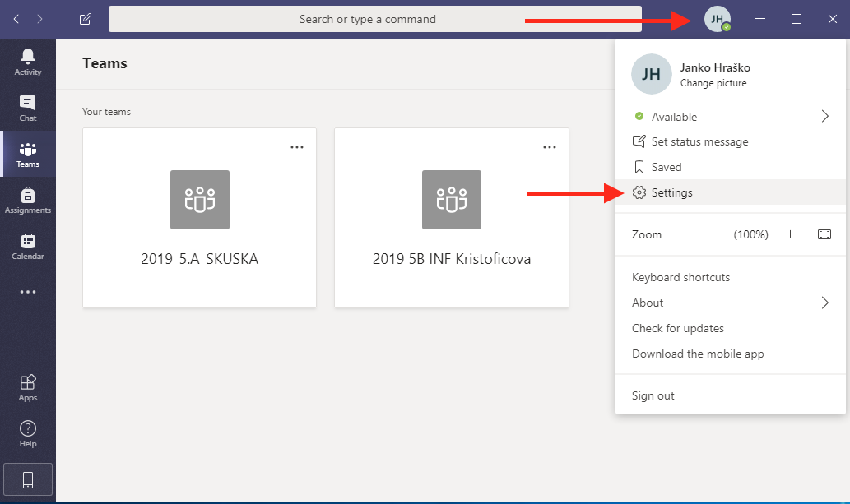Select Settings from profile menu
Viewport: 850px width, 504px height.
coord(671,192)
